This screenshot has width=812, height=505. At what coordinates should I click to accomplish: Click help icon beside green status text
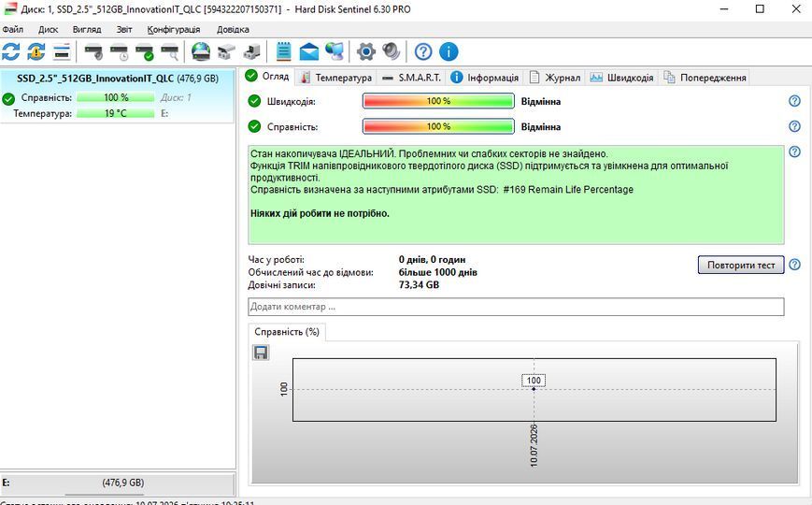coord(794,151)
